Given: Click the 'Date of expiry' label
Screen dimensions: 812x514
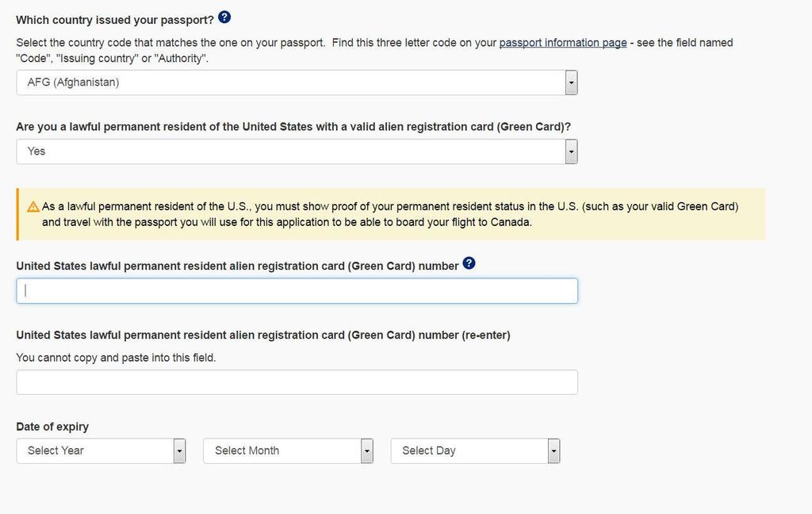Looking at the screenshot, I should [52, 427].
